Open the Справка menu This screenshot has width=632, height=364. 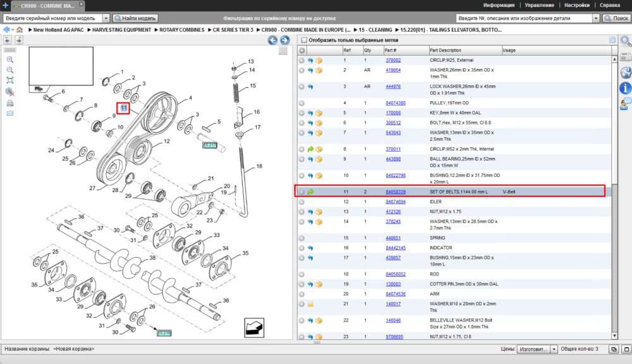(x=610, y=5)
